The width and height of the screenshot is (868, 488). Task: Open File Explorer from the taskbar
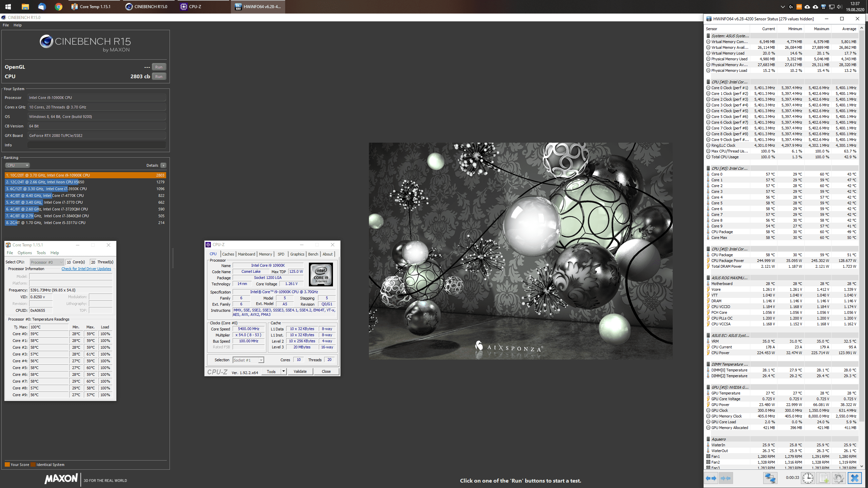coord(25,6)
